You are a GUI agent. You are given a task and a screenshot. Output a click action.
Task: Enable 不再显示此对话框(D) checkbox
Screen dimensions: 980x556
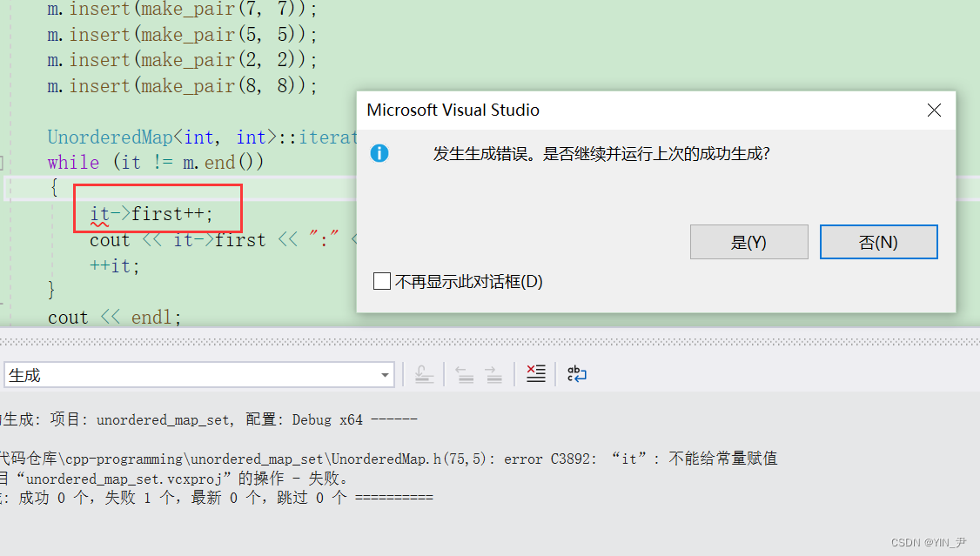tap(382, 281)
